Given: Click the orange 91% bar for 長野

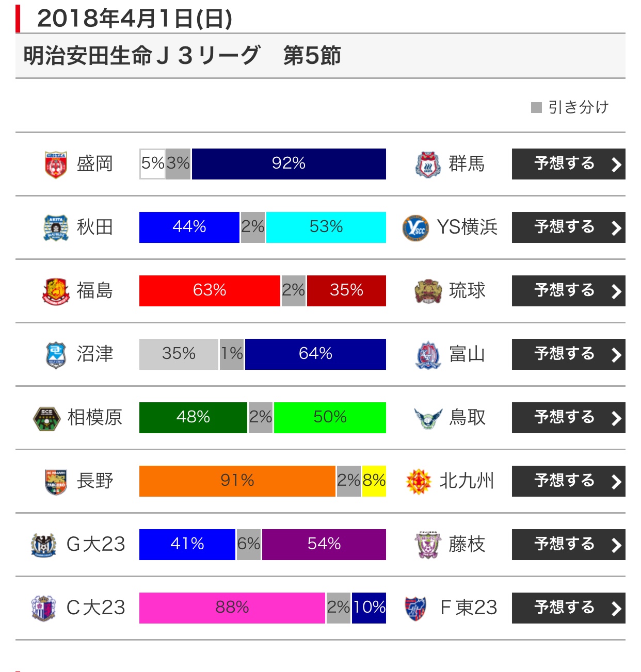Looking at the screenshot, I should tap(237, 481).
